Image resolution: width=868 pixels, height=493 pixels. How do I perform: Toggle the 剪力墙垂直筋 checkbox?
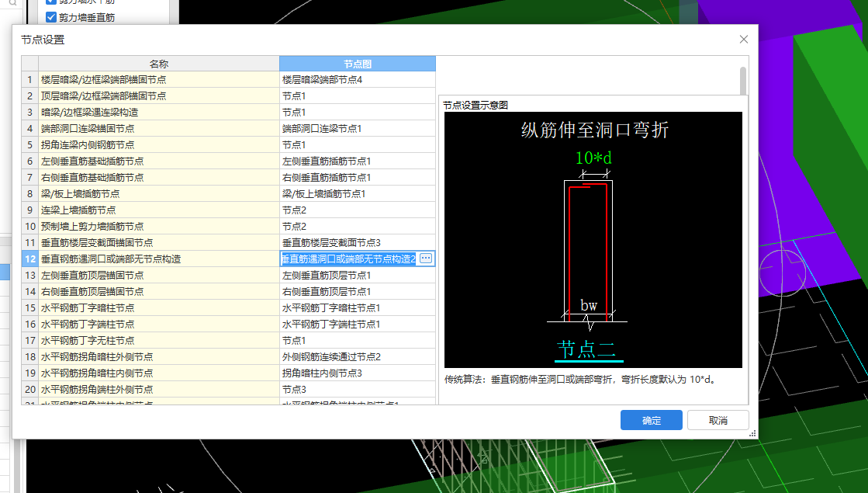[x=51, y=17]
